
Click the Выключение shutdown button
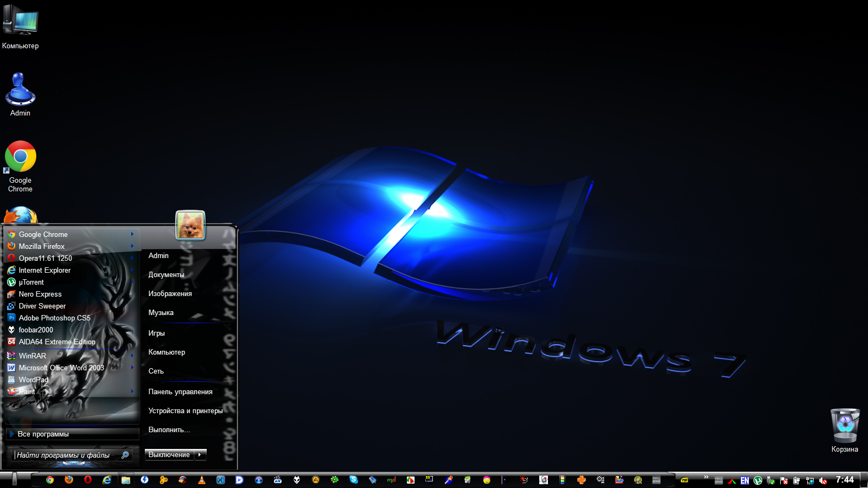pyautogui.click(x=169, y=455)
